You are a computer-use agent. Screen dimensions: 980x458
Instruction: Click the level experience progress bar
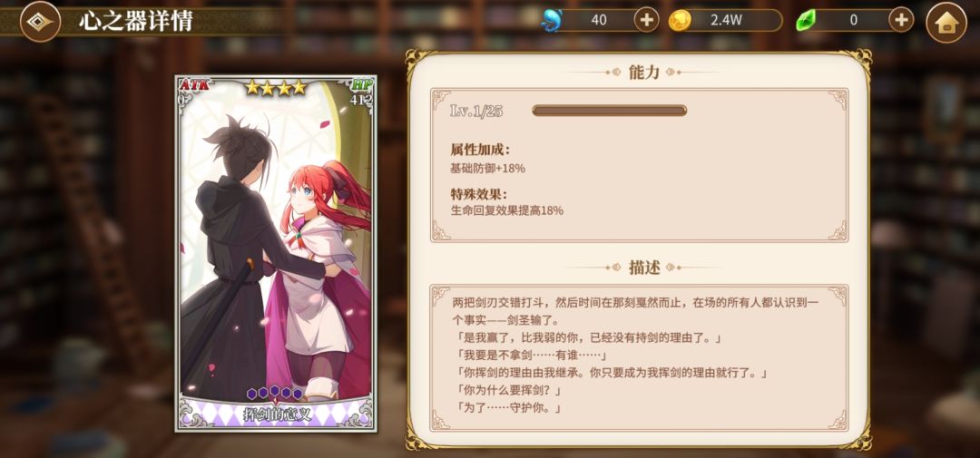[610, 111]
